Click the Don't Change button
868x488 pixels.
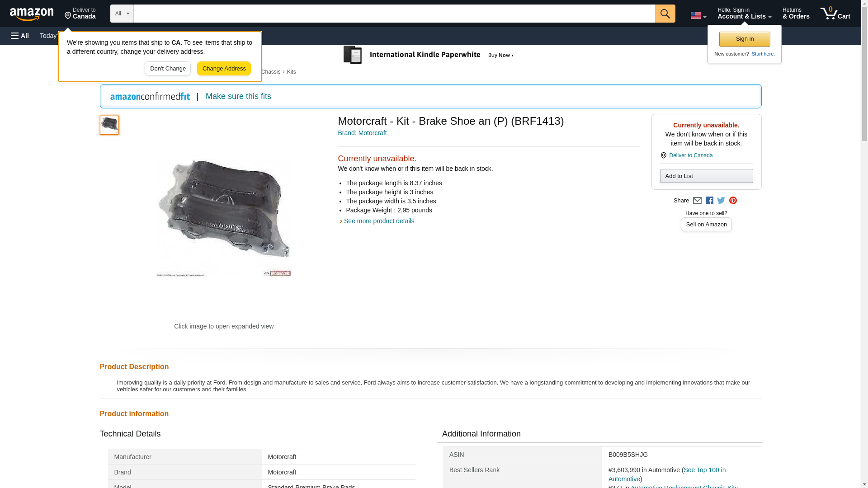click(x=168, y=69)
